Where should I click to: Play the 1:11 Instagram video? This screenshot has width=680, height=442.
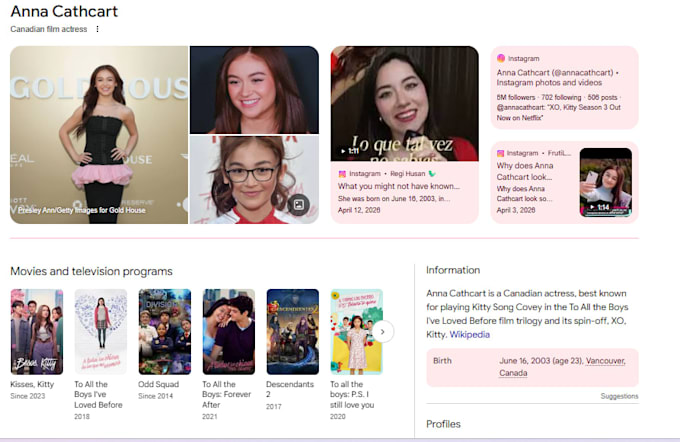coord(405,104)
